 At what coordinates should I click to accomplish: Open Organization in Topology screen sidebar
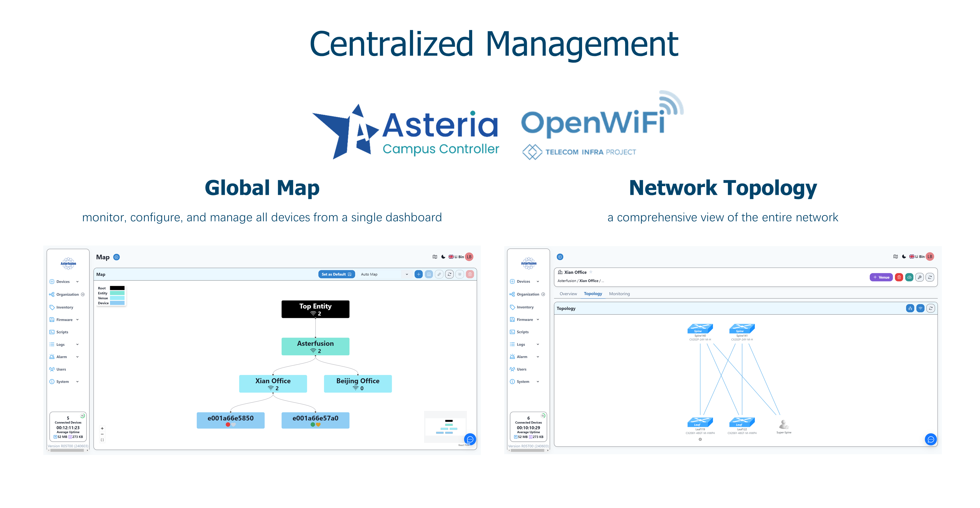click(x=527, y=294)
